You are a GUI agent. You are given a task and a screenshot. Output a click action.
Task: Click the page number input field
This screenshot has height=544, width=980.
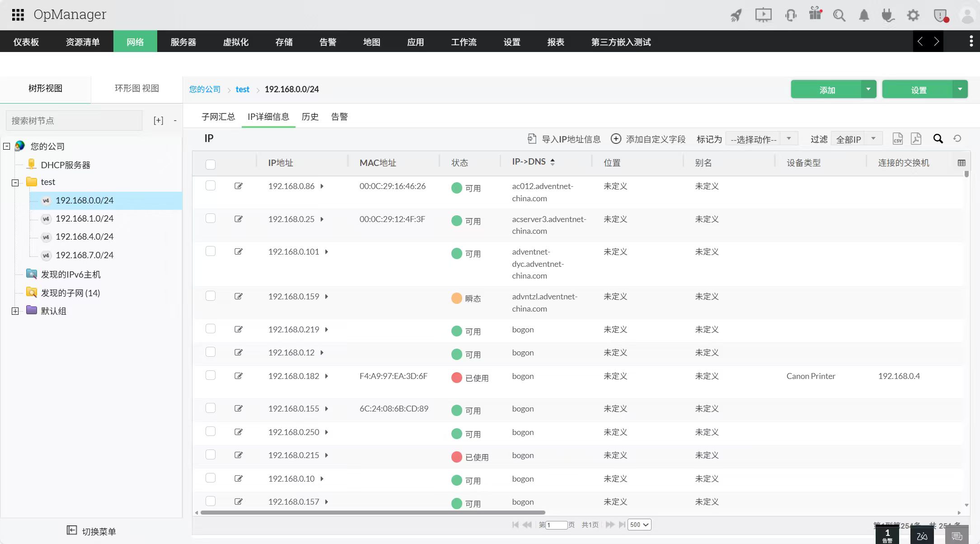(557, 525)
